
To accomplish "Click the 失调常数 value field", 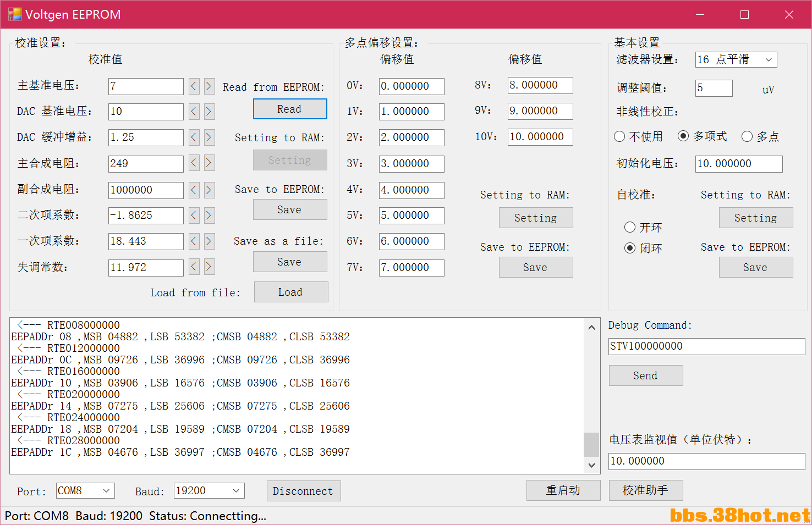I will 146,268.
